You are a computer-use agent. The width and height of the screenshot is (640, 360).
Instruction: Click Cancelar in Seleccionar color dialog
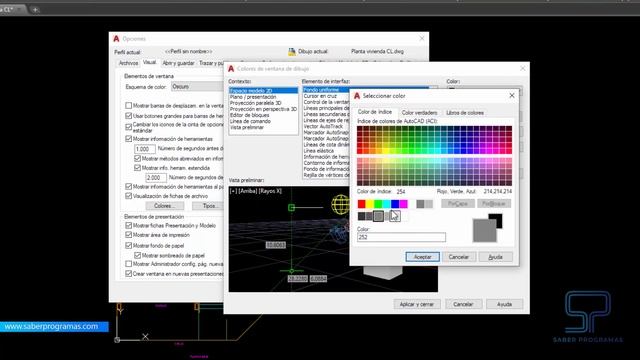click(459, 257)
